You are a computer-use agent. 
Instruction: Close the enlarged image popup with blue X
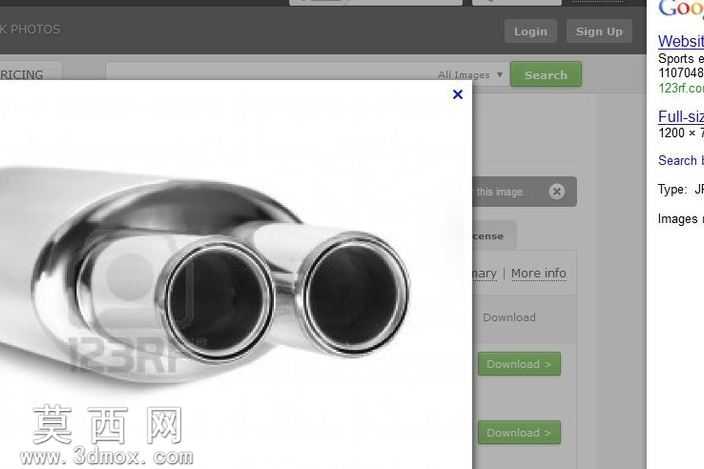(458, 94)
